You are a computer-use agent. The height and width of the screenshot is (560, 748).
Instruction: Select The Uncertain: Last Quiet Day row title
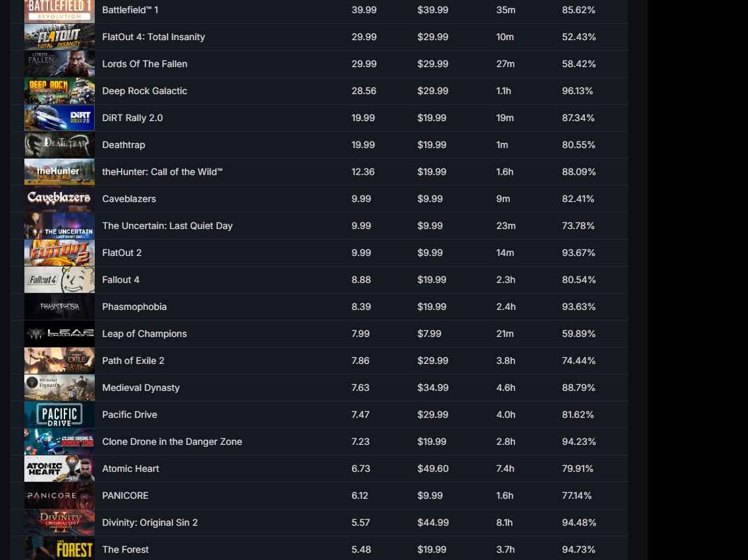pyautogui.click(x=168, y=226)
